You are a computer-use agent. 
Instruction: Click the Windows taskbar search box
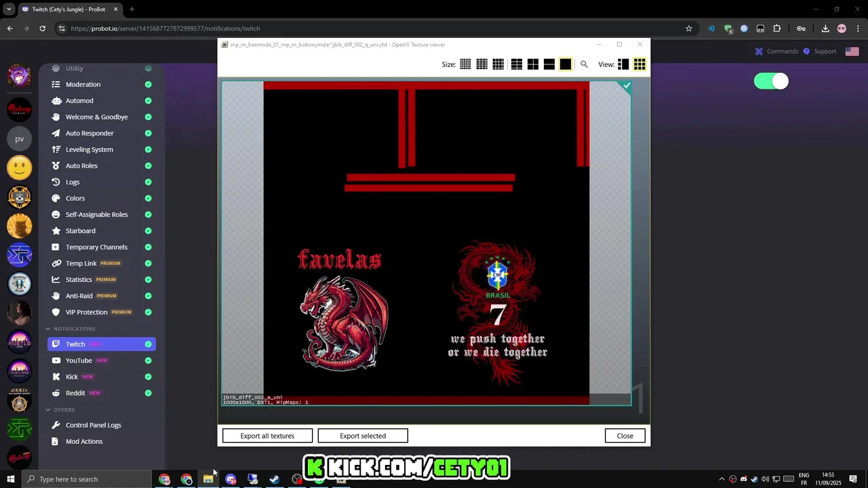87,479
